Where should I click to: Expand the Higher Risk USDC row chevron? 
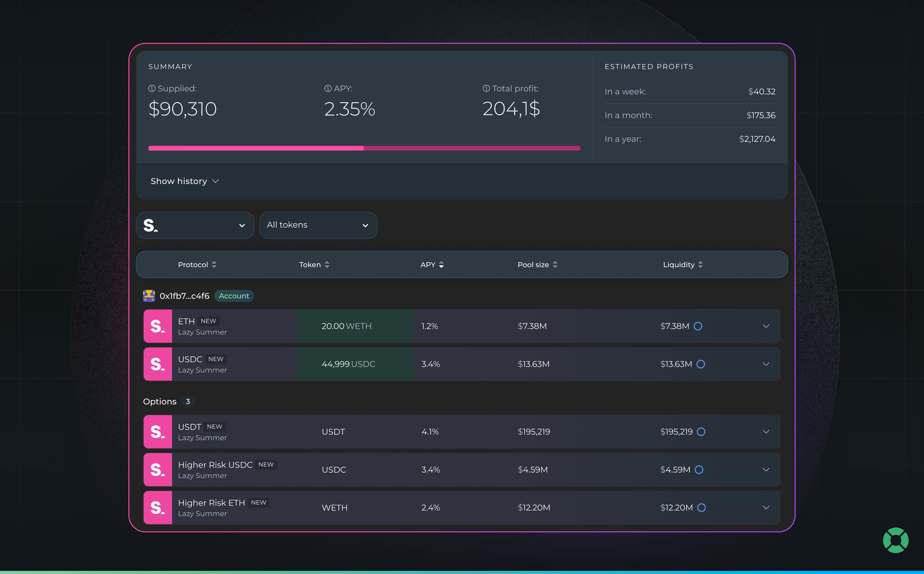tap(766, 470)
